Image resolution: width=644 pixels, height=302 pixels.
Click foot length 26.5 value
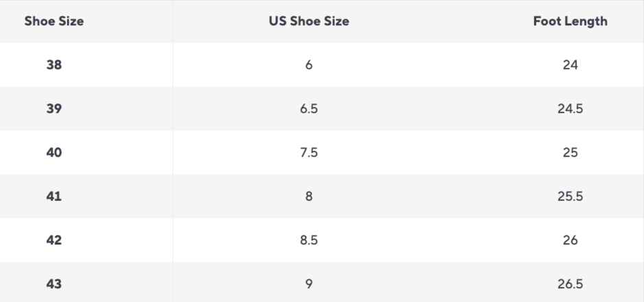coord(570,284)
